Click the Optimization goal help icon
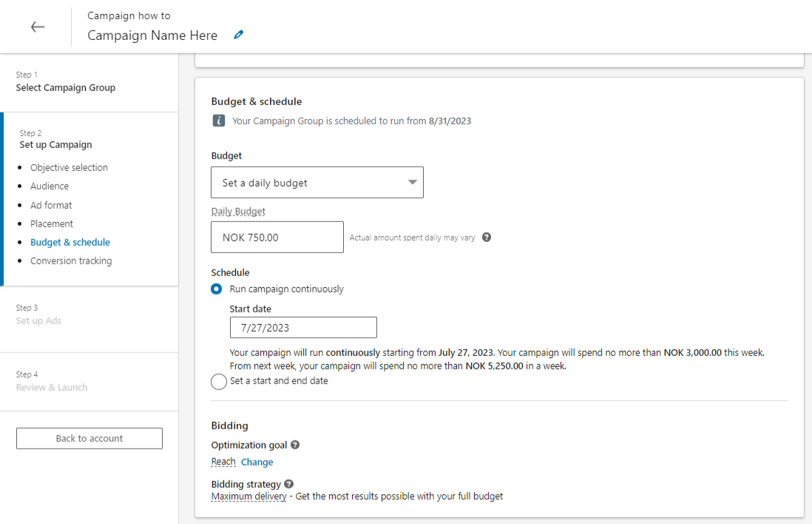The width and height of the screenshot is (812, 524). point(294,445)
